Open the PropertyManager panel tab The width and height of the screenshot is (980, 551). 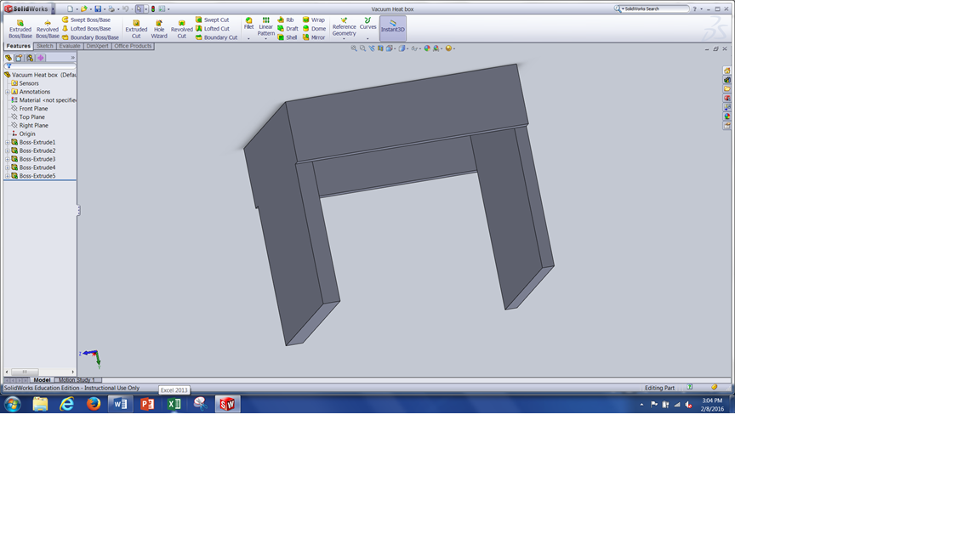(19, 58)
